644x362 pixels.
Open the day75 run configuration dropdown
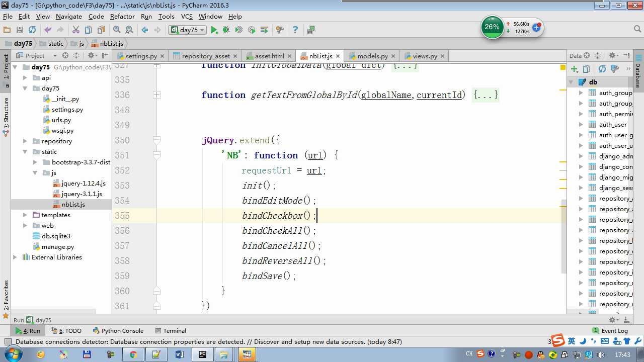click(x=188, y=30)
